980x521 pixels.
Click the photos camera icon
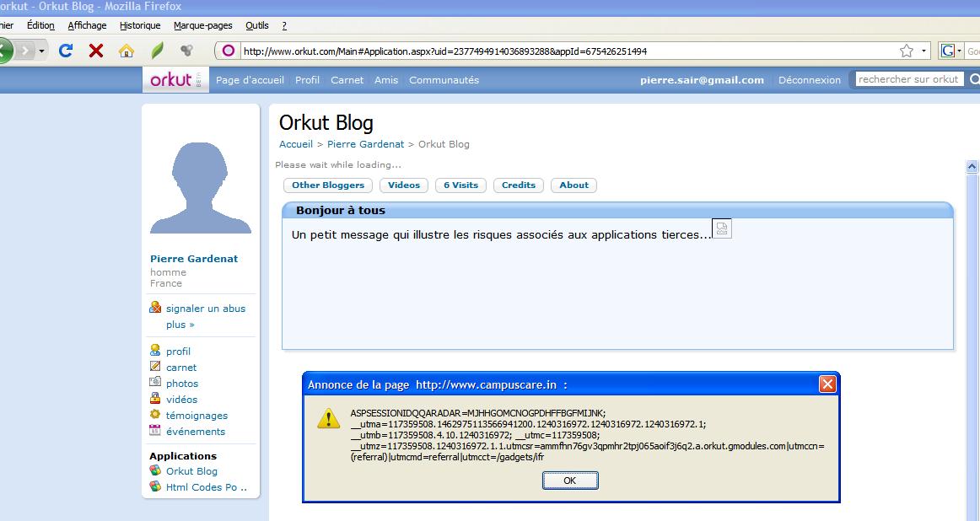[x=155, y=382]
